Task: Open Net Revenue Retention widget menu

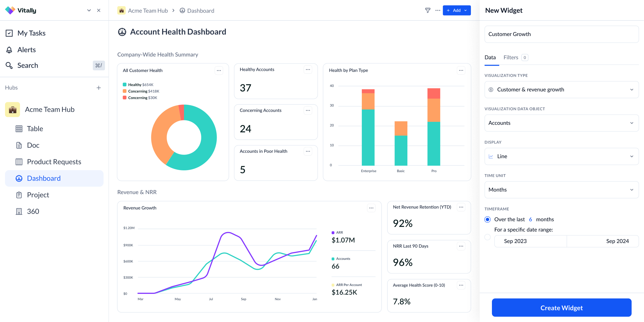Action: click(x=461, y=207)
